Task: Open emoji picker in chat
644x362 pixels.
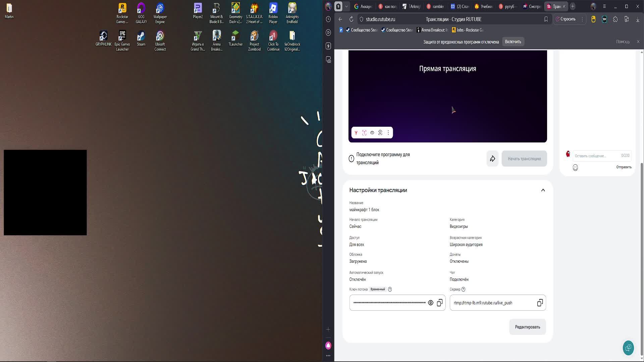Action: (575, 168)
